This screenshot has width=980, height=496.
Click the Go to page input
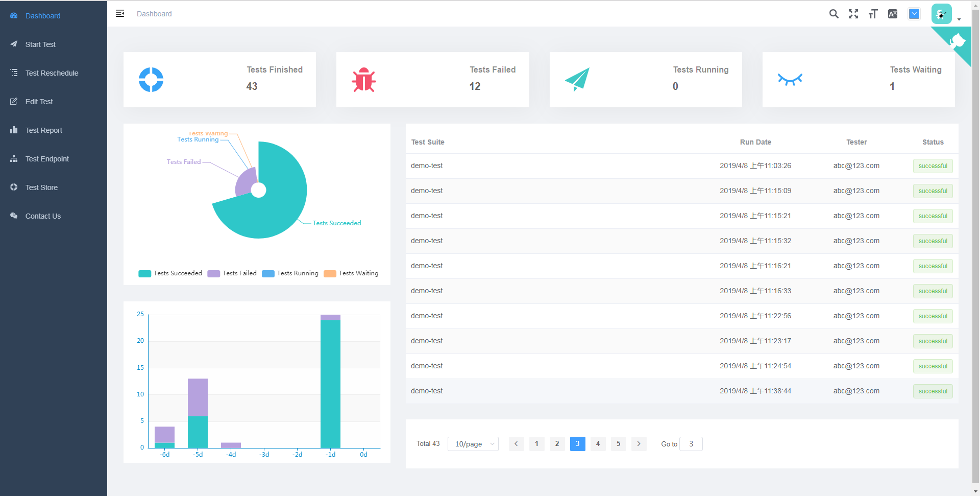pyautogui.click(x=691, y=444)
